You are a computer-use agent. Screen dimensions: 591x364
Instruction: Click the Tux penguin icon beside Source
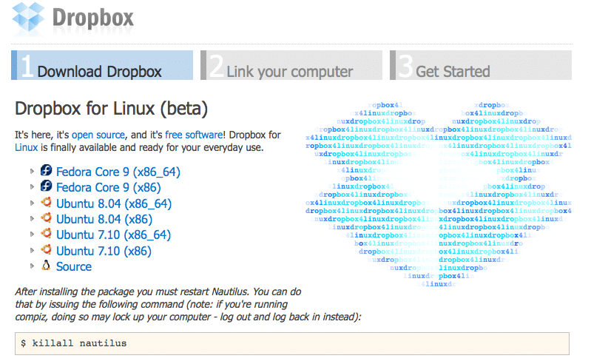pos(46,266)
